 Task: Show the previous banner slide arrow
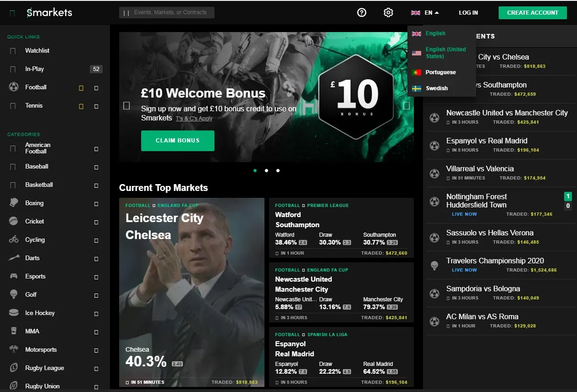[126, 106]
